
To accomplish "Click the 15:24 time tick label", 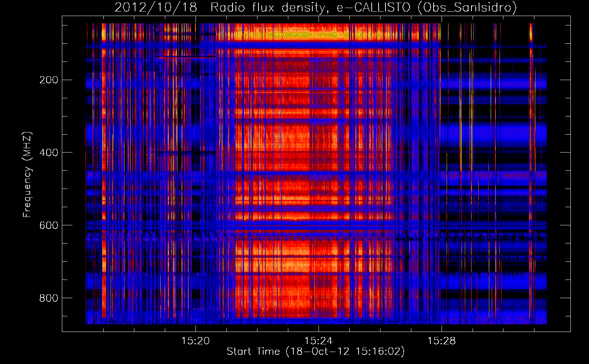I will 319,341.
